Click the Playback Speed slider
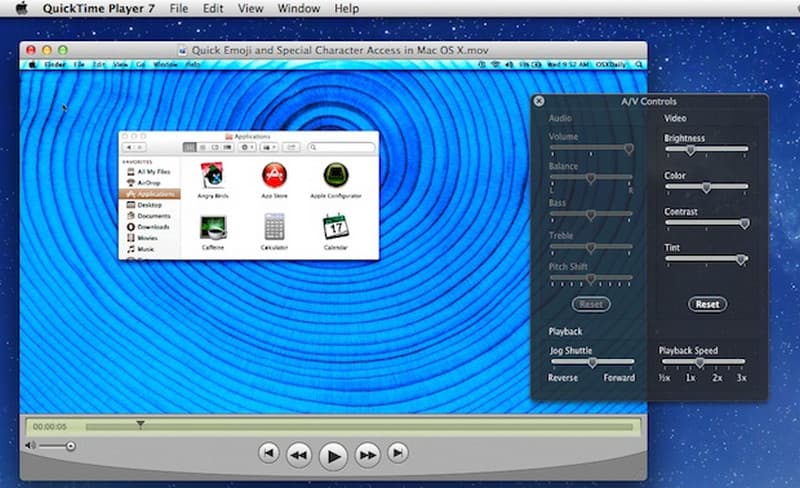 700,362
